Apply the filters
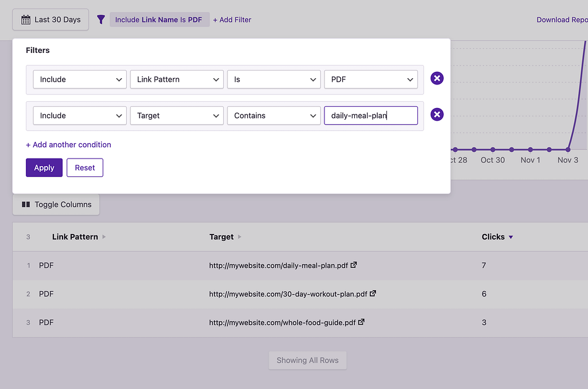This screenshot has height=389, width=588. pos(44,168)
